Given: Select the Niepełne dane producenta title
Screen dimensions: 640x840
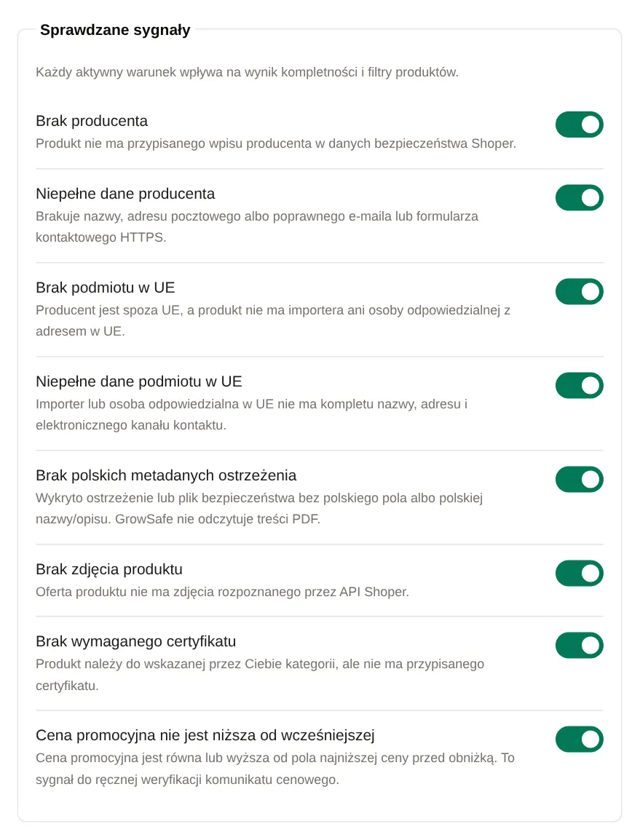Looking at the screenshot, I should pos(125,194).
